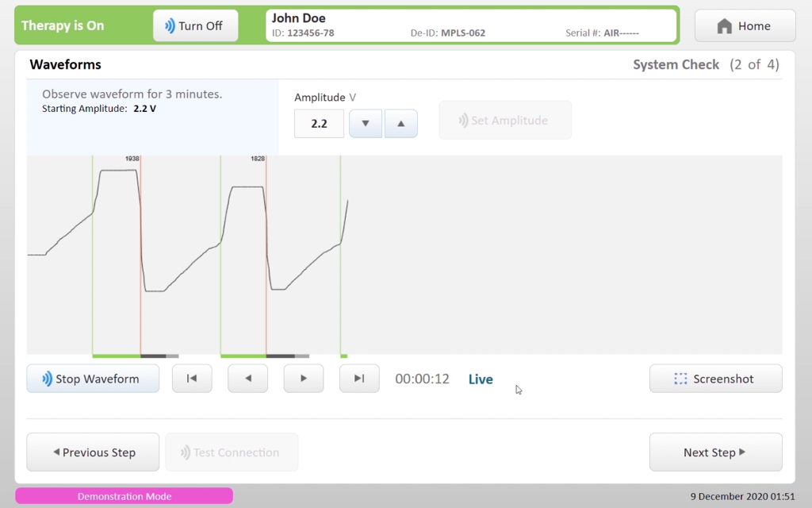Take a Screenshot of the waveform
Image resolution: width=812 pixels, height=508 pixels.
716,379
